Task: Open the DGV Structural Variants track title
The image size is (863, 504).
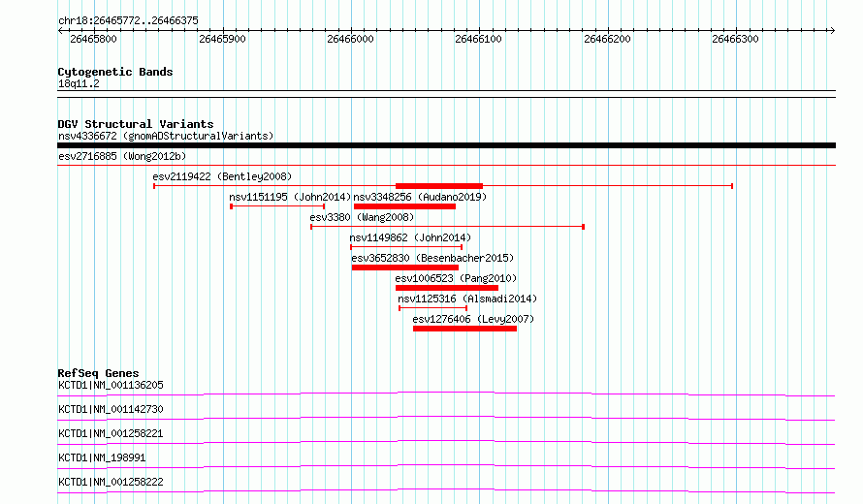Action: 136,124
